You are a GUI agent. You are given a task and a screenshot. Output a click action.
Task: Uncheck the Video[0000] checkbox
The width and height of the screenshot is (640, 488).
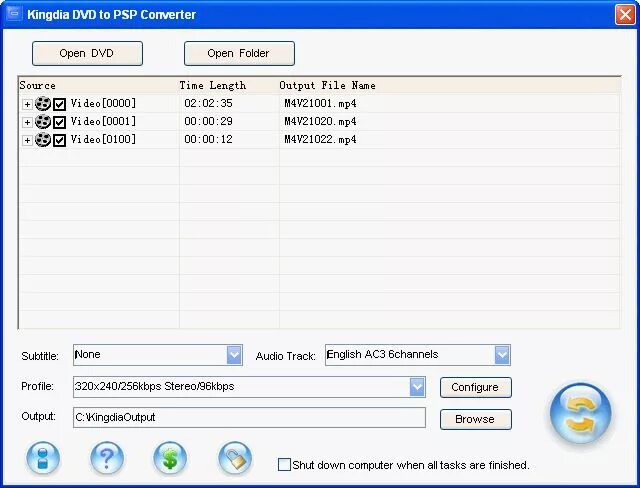[x=60, y=104]
